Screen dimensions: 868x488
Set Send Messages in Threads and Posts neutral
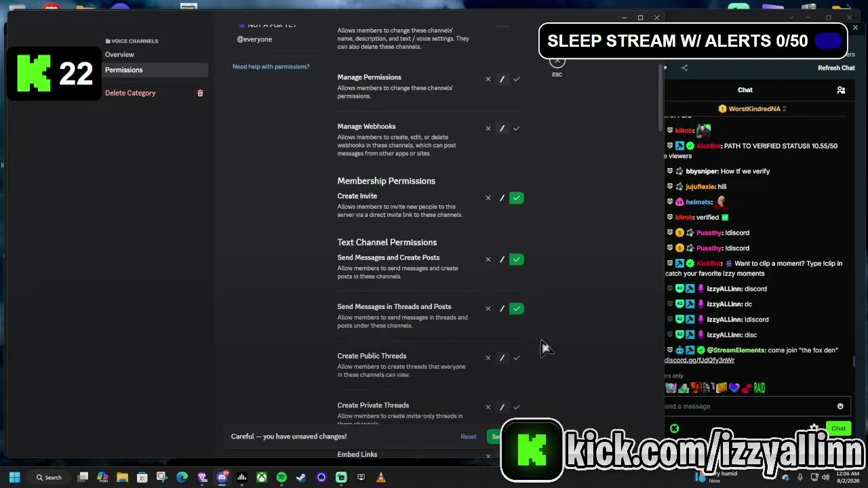tap(502, 308)
